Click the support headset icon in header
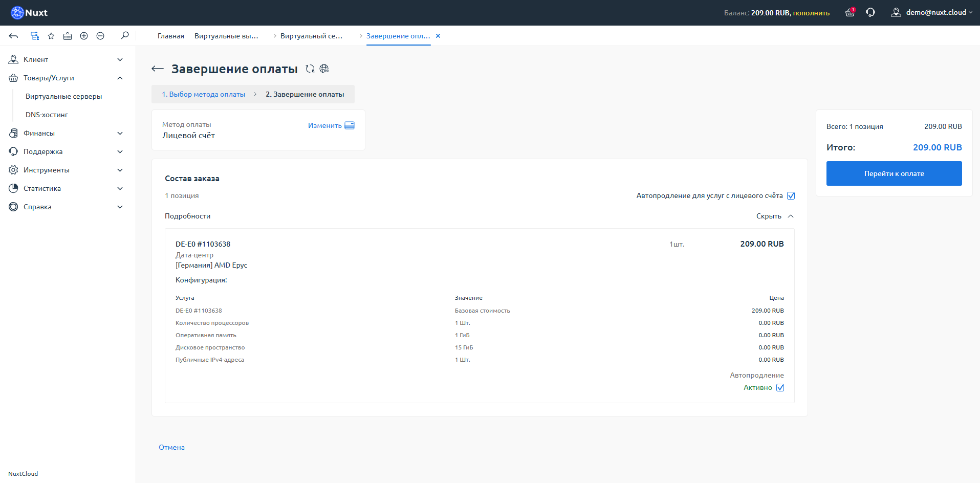Viewport: 980px width, 483px height. point(870,13)
